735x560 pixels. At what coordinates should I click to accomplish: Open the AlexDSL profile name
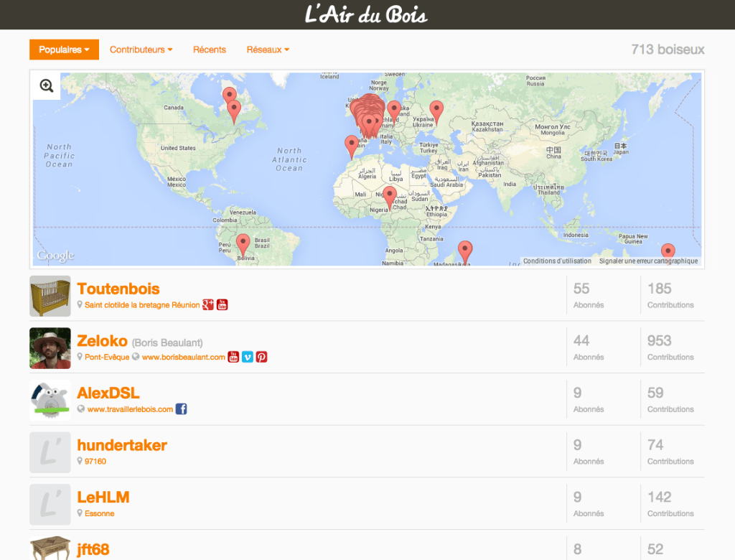(108, 393)
